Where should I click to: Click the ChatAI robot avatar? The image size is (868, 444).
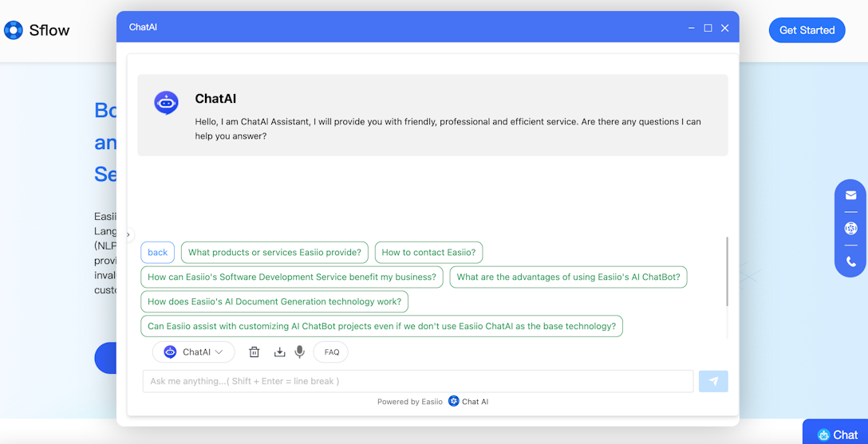pos(166,103)
